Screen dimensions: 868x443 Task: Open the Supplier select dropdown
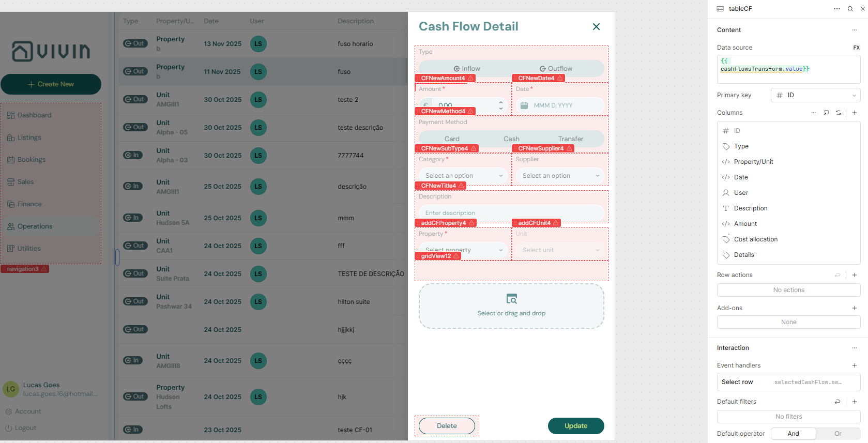[560, 176]
